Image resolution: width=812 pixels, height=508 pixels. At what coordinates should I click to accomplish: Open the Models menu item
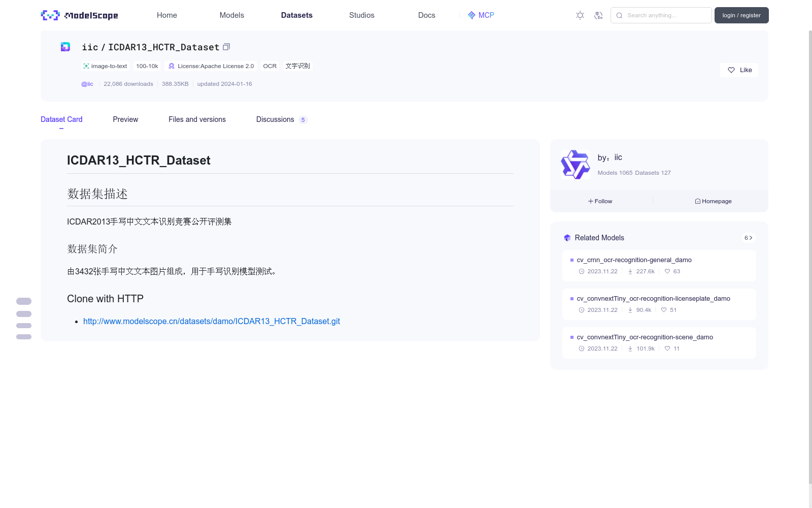click(x=232, y=15)
